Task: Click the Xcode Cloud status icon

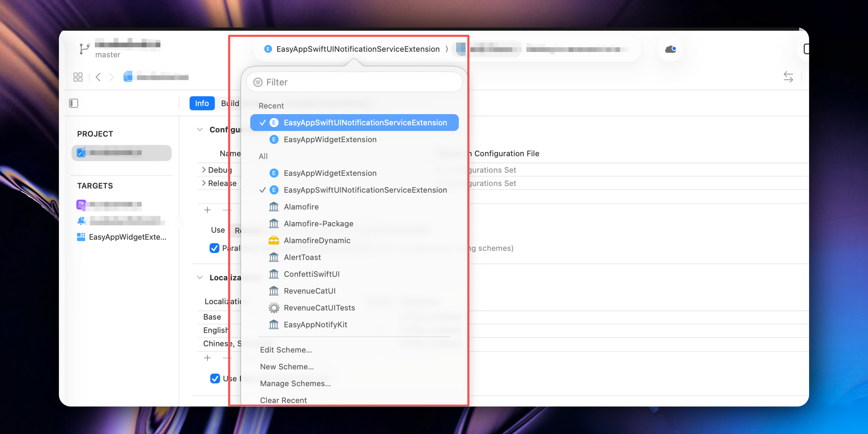Action: coord(670,49)
